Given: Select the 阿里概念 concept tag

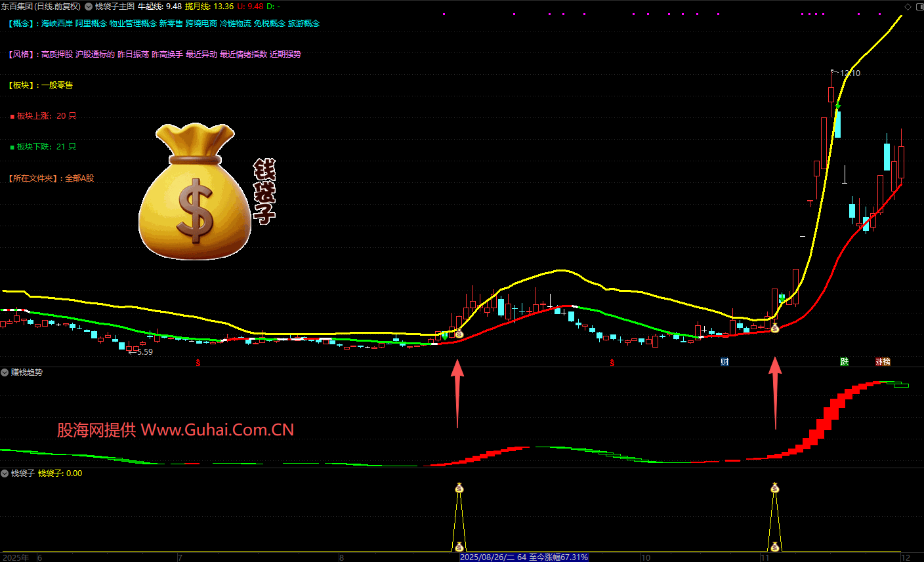Looking at the screenshot, I should [x=91, y=24].
